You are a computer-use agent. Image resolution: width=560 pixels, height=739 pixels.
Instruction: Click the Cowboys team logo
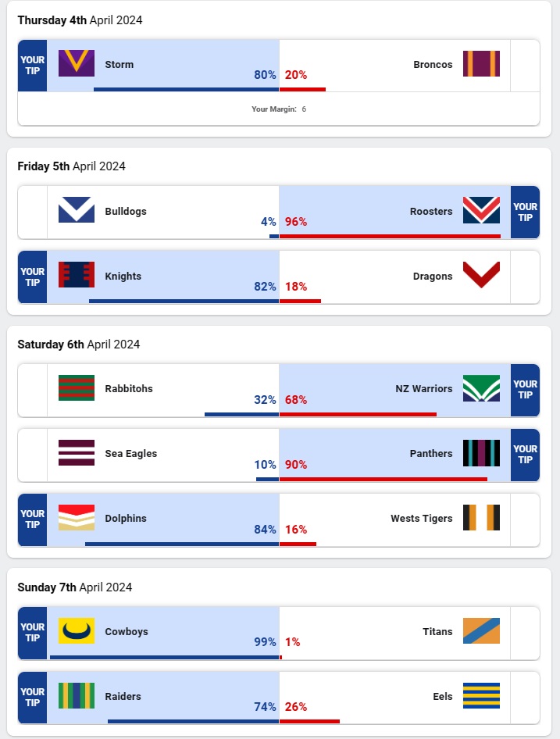click(x=77, y=630)
